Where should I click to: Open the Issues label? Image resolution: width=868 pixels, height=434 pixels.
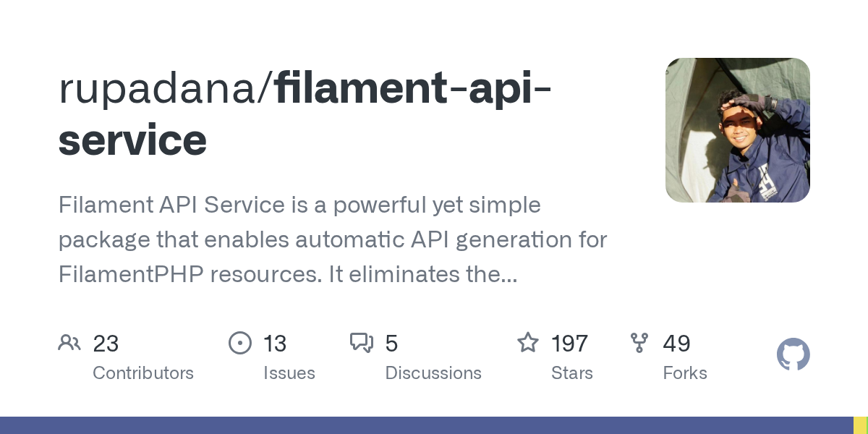click(x=289, y=373)
